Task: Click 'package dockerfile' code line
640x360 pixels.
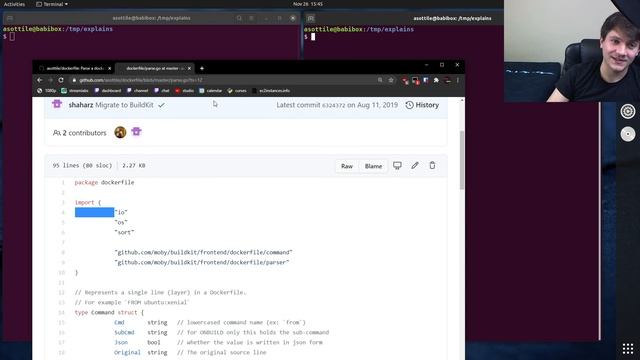Action: point(104,182)
